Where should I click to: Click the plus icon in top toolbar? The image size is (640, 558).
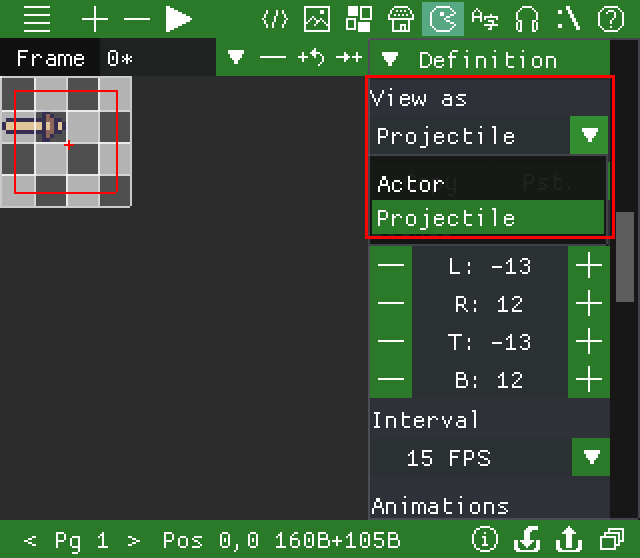pyautogui.click(x=95, y=19)
